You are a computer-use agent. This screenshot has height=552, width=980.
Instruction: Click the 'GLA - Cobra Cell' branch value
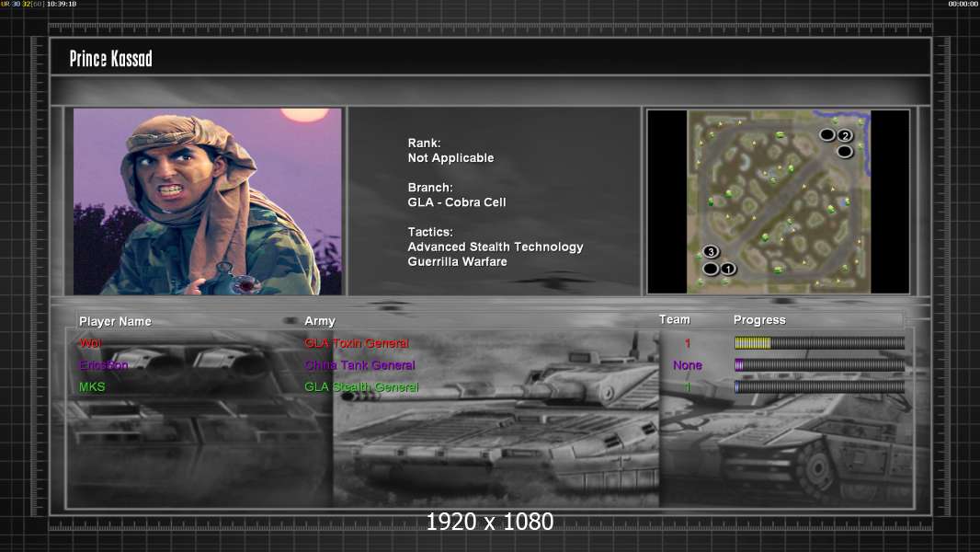(457, 202)
